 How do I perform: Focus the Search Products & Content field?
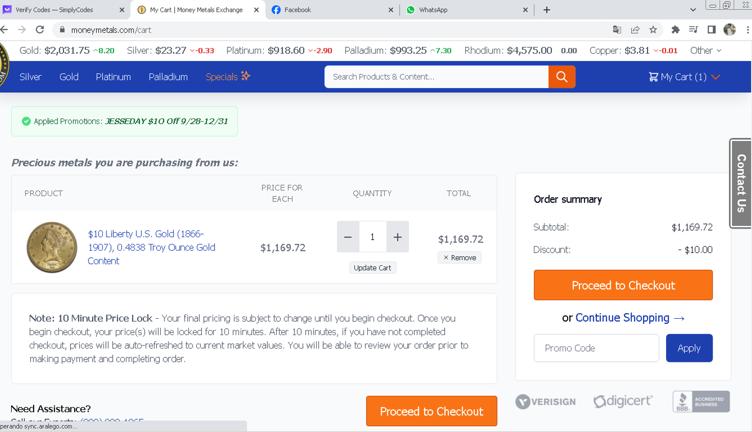[x=436, y=77]
